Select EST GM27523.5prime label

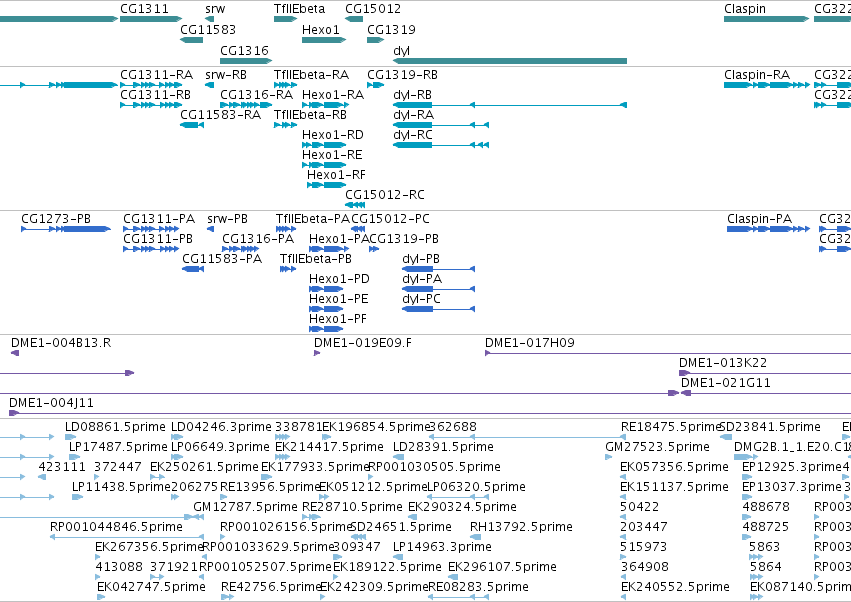tap(657, 447)
